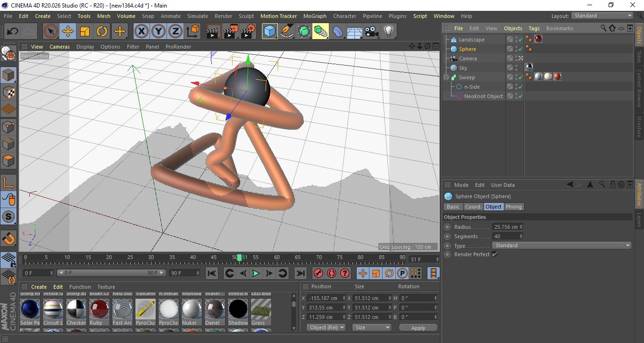Click the Radius field stepper arrows
Screen dimensions: 644x343
521,227
